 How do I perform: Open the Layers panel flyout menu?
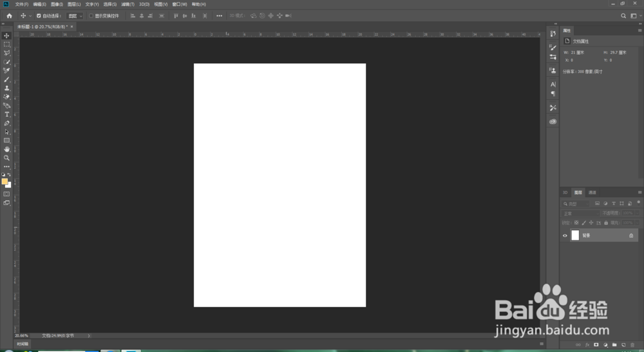coord(639,193)
